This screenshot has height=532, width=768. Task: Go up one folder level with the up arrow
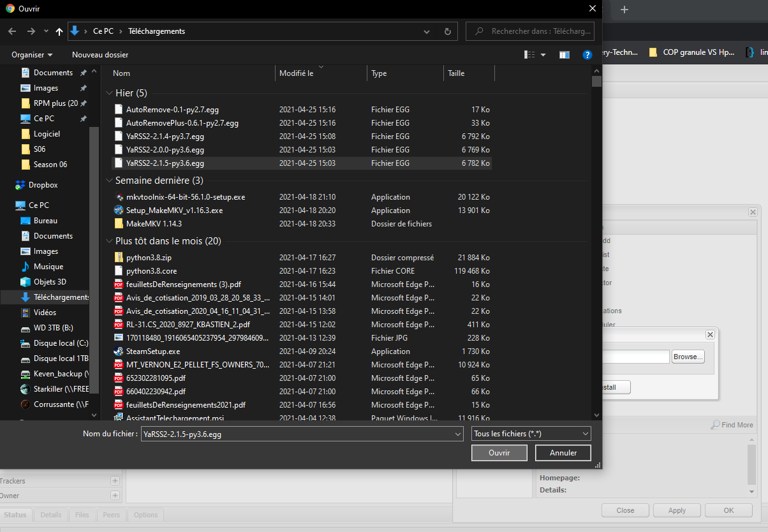[x=60, y=31]
